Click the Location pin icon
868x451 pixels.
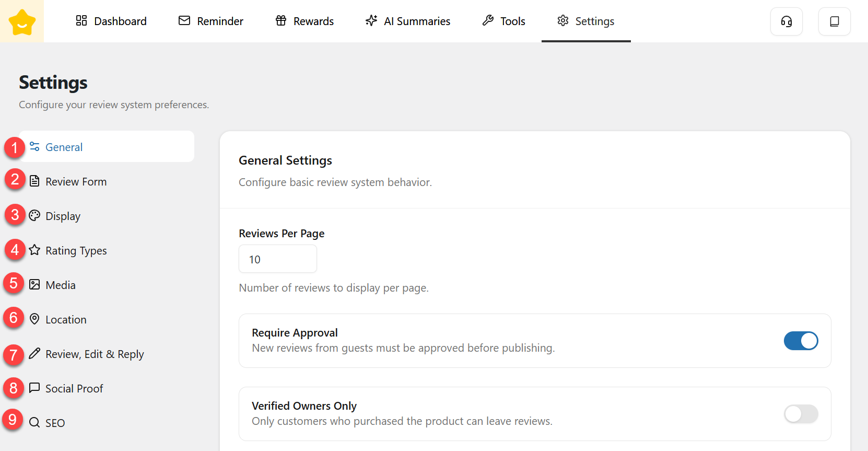point(34,319)
